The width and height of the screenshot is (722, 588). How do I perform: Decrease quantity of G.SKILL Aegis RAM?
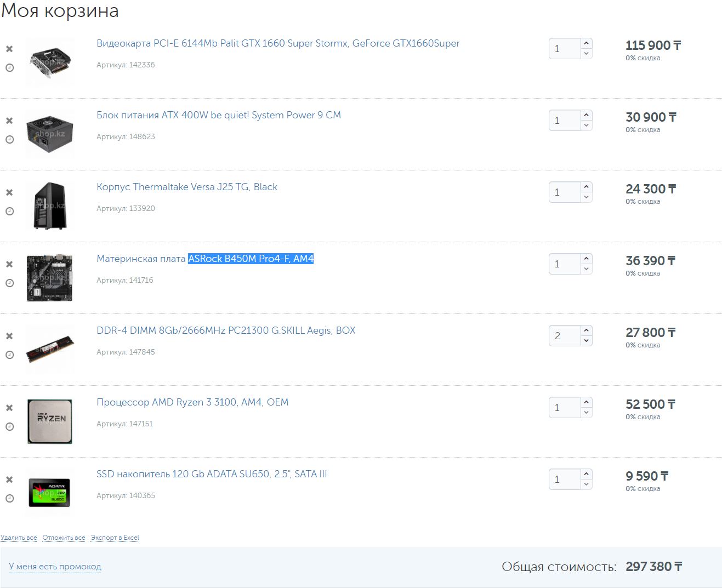[x=586, y=341]
